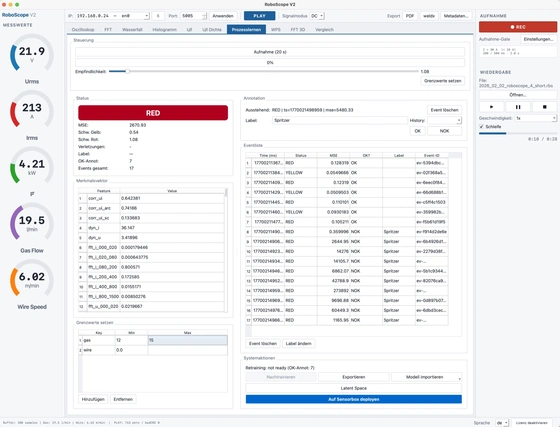Open the Geschwindigkeit 1x dropdown
Viewport: 560px width, 427px height.
click(x=535, y=118)
